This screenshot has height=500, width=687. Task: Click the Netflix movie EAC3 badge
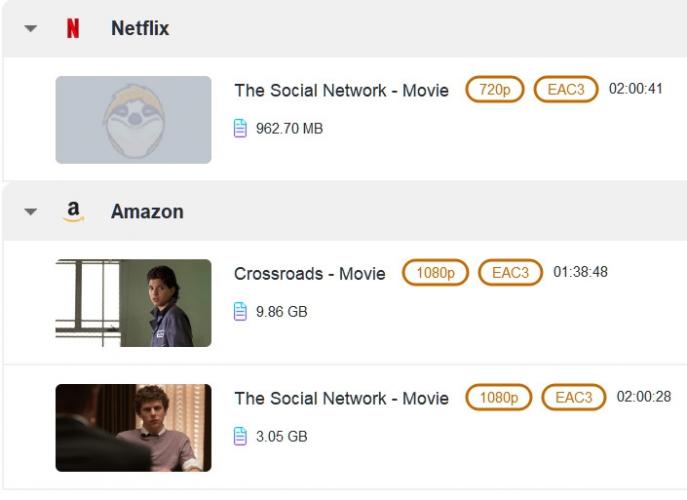(565, 90)
